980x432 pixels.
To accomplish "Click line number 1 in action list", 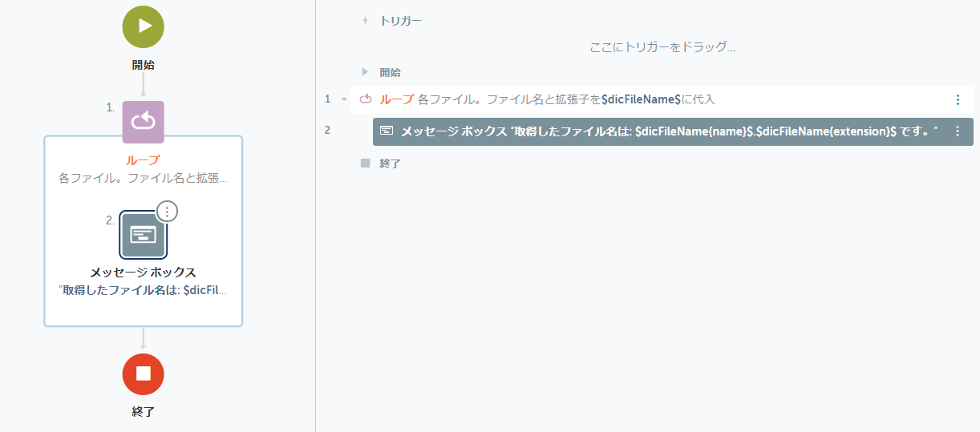I will (327, 99).
